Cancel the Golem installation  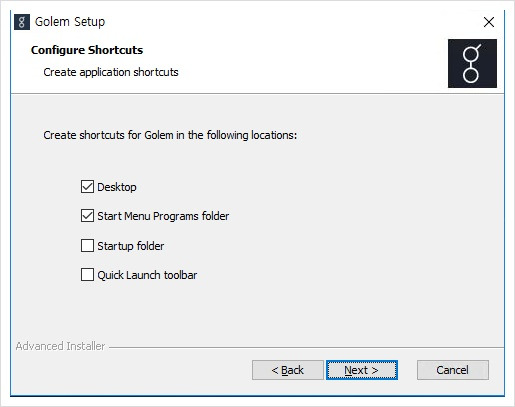pos(453,370)
